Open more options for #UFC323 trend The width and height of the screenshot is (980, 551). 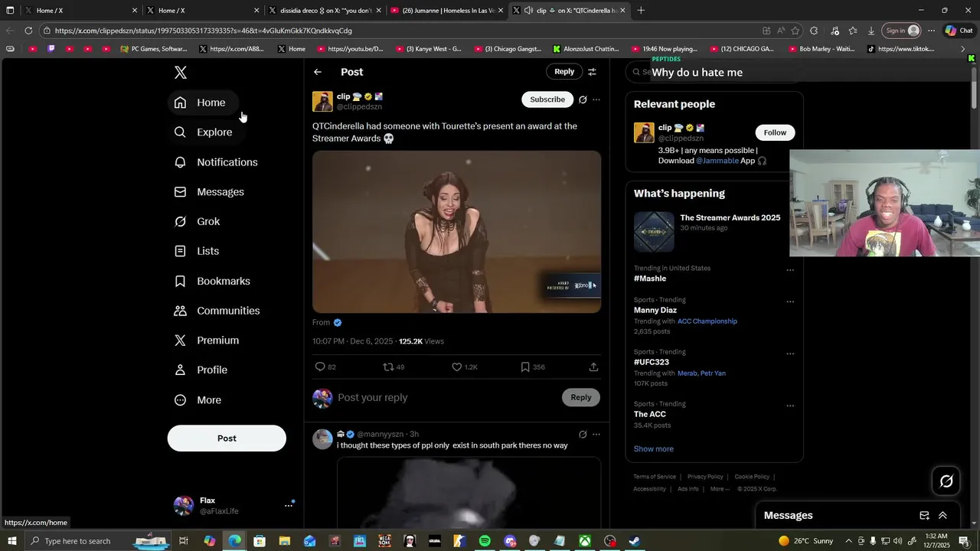[x=790, y=354]
